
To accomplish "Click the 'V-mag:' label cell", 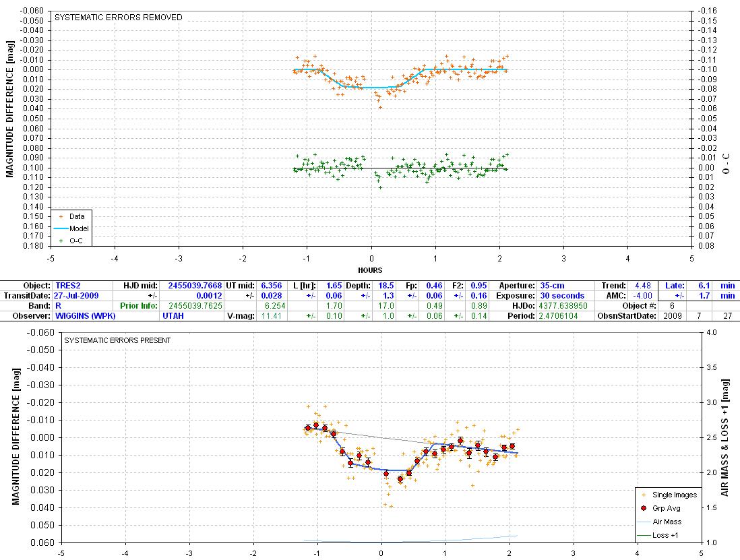I will click(x=241, y=315).
